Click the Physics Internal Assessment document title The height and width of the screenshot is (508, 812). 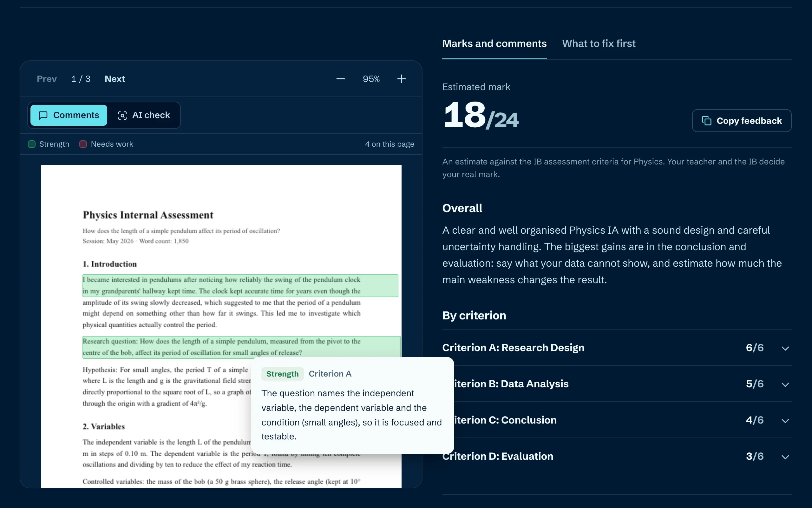point(148,215)
